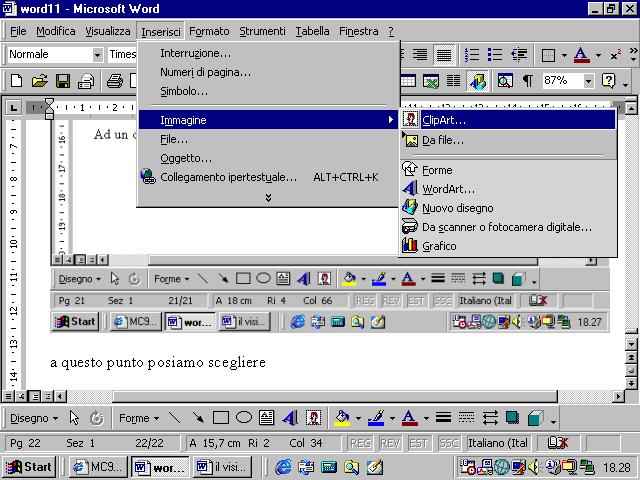Select the Arrow tool on the bottom Drawing toolbar

click(198, 418)
